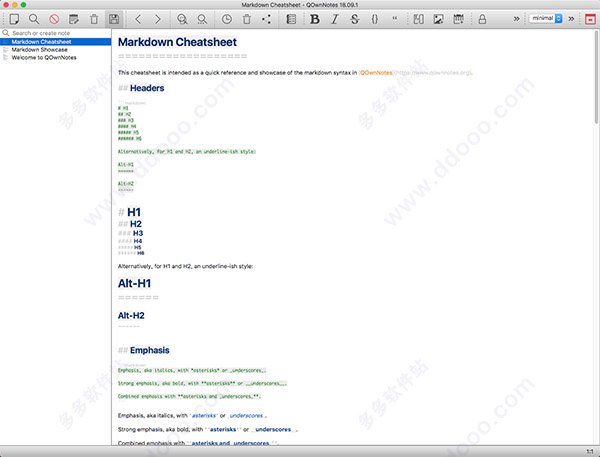The width and height of the screenshot is (600, 457).
Task: Click the Emphasis section heading
Action: [150, 350]
